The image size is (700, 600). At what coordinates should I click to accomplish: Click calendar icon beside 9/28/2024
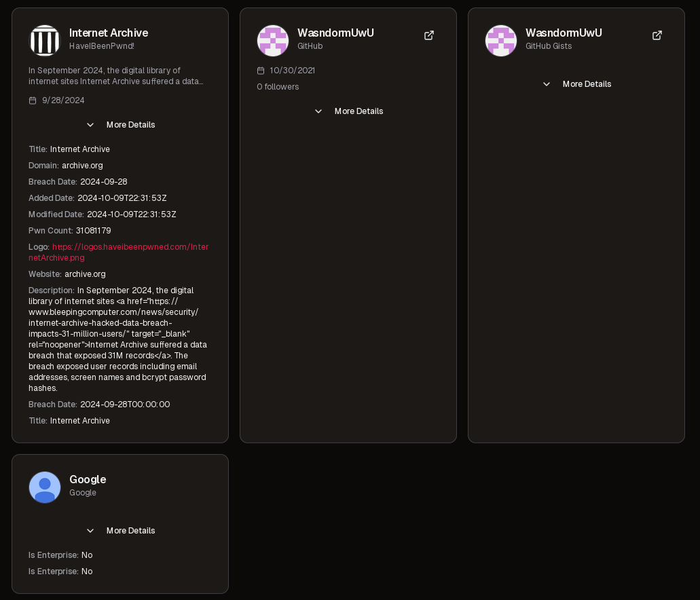(33, 100)
